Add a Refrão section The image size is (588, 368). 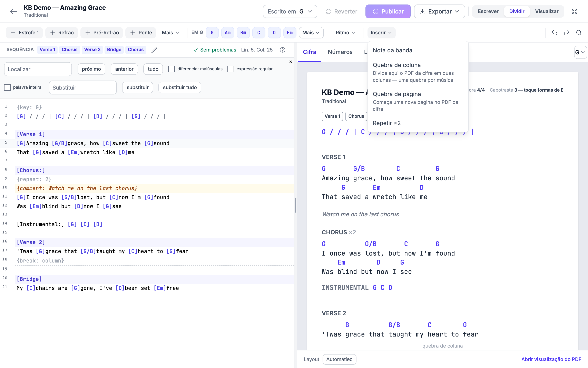[62, 33]
